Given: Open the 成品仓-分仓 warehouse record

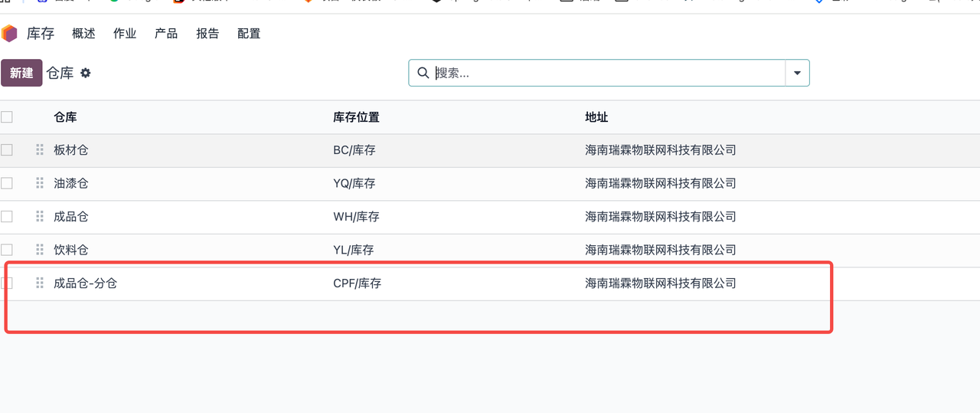Looking at the screenshot, I should [85, 284].
